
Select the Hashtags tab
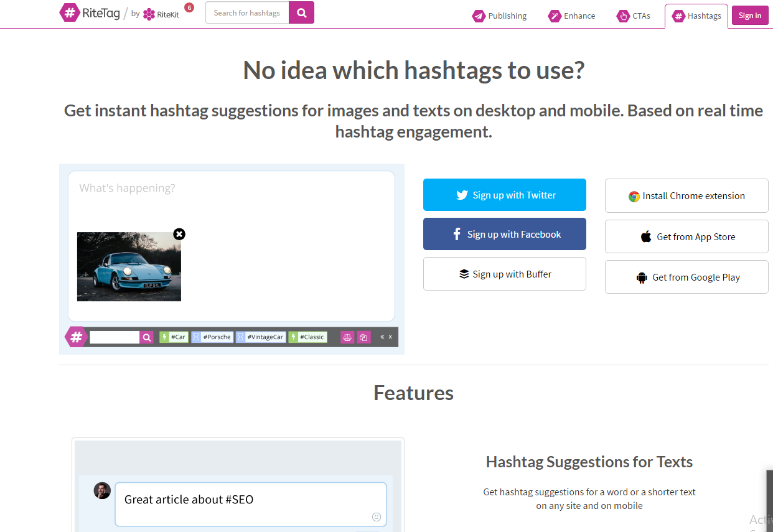coord(696,16)
